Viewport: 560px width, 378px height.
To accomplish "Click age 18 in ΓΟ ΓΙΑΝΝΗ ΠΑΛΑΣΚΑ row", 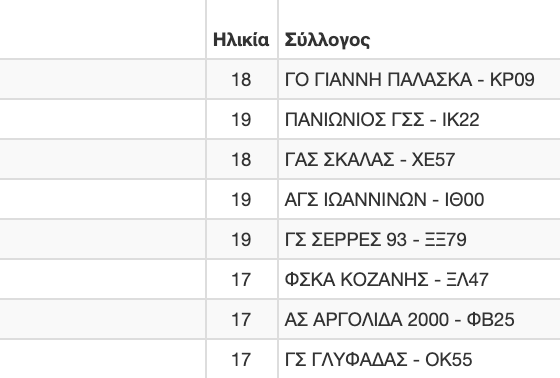I will pos(241,79).
